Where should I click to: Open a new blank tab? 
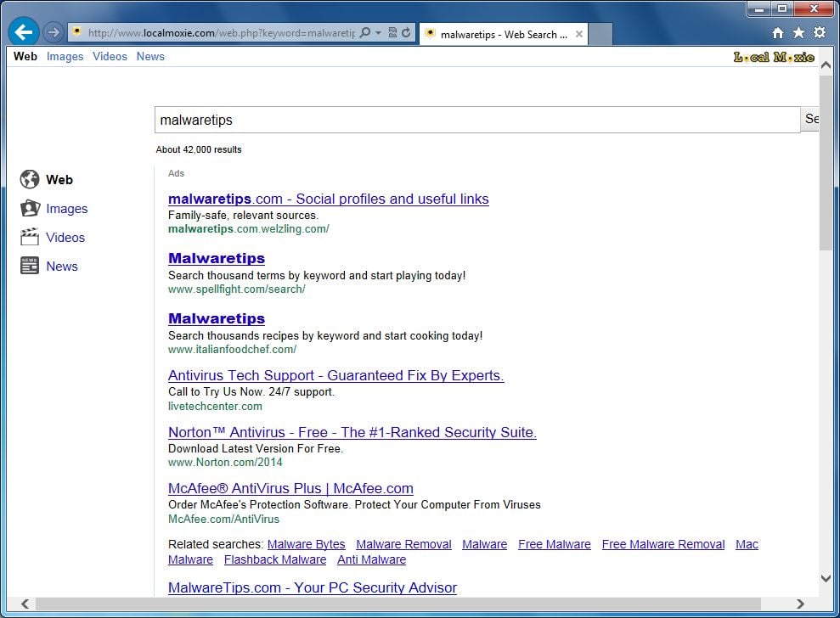[x=600, y=34]
